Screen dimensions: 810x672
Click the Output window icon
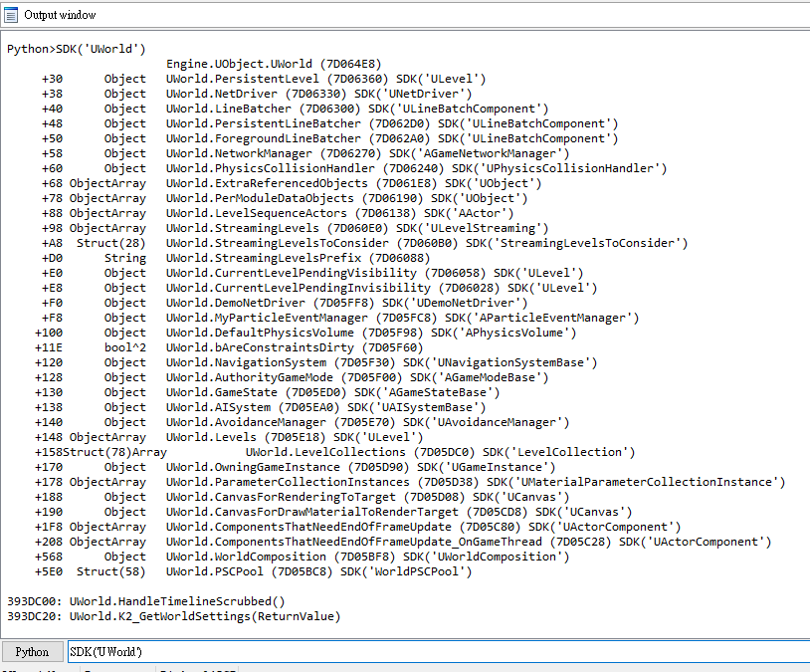point(11,15)
